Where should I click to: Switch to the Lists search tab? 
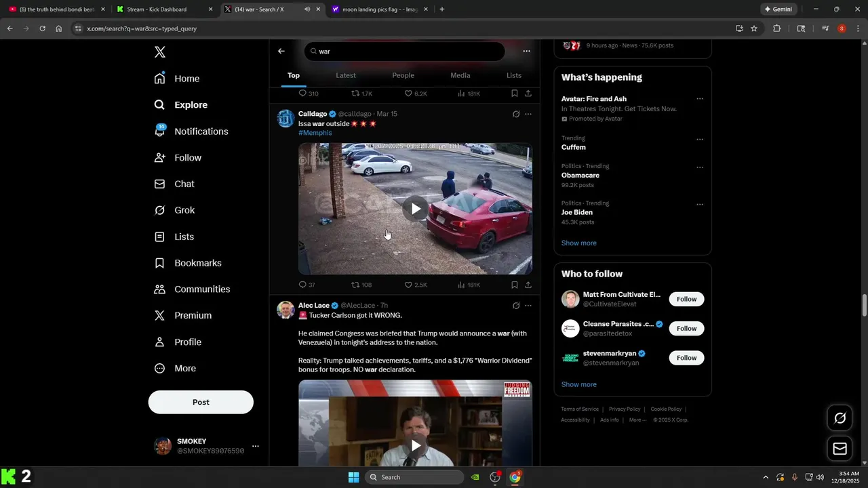coord(514,75)
